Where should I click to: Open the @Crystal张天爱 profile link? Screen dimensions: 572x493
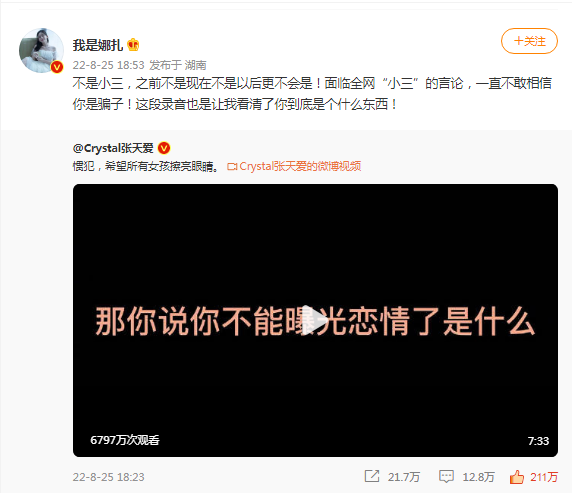113,148
